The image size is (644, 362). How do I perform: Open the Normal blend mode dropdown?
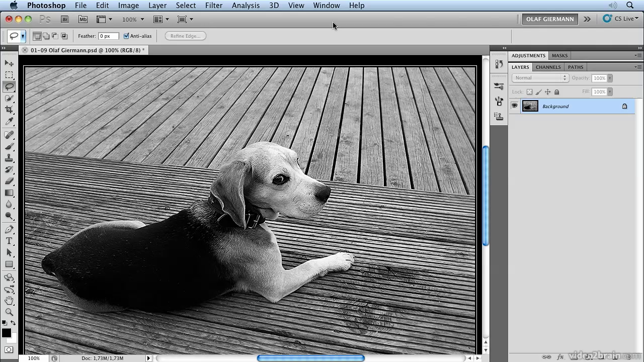tap(540, 78)
